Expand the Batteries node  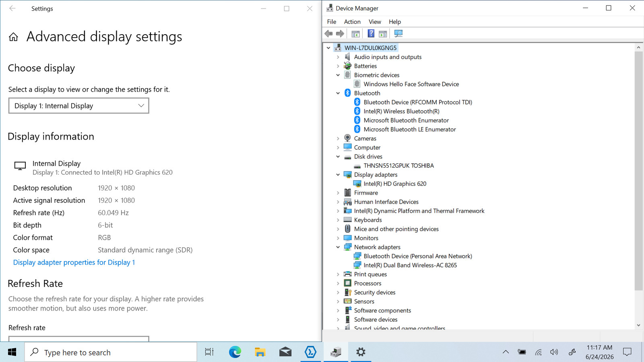338,66
